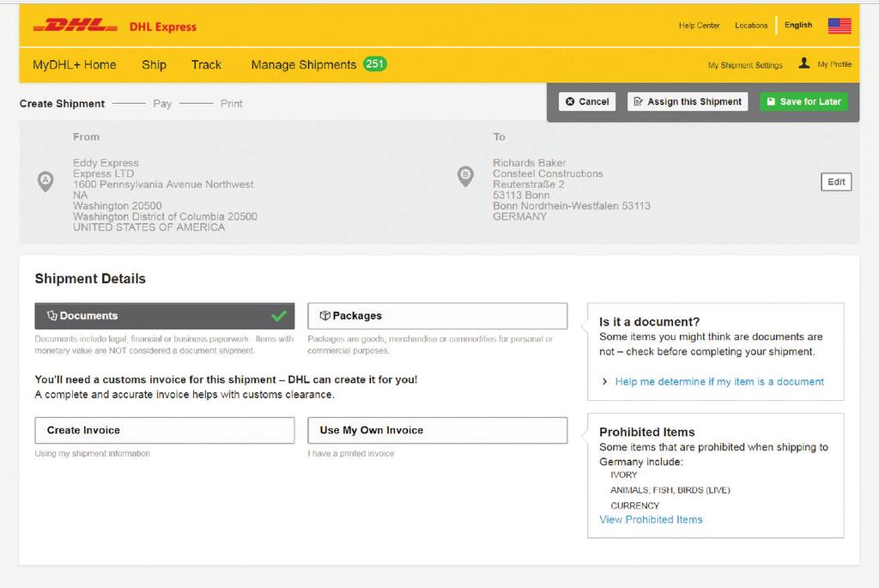This screenshot has height=588, width=879.
Task: Click the CURRENCY prohibited item
Action: [x=635, y=506]
